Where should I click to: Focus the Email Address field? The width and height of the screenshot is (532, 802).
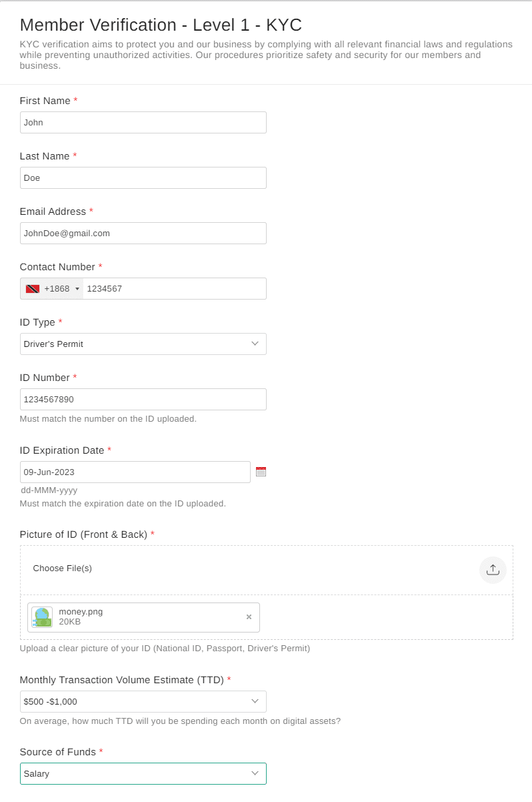(x=143, y=234)
